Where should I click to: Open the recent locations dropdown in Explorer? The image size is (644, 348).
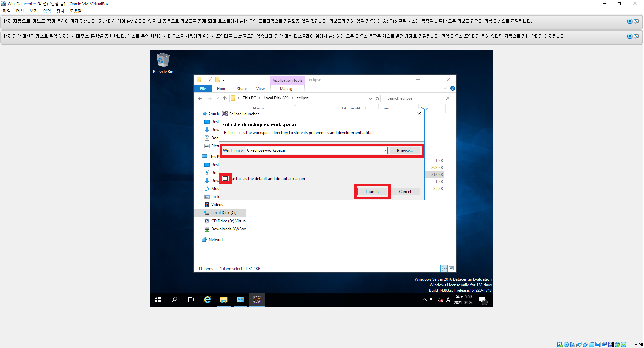click(x=218, y=98)
